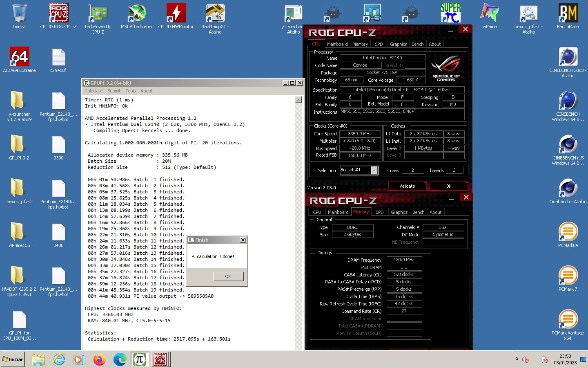Open the SPD tab in upper CPU-Z
The image size is (588, 368).
point(379,44)
